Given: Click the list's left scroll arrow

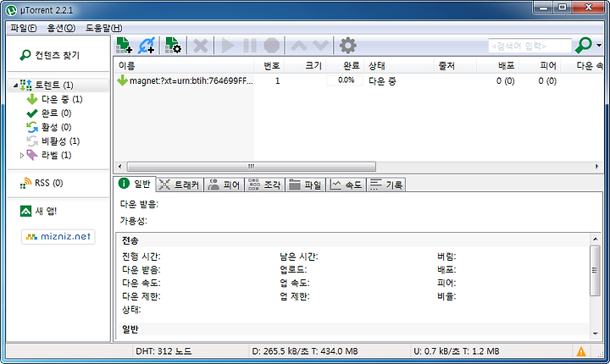Looking at the screenshot, I should [119, 167].
